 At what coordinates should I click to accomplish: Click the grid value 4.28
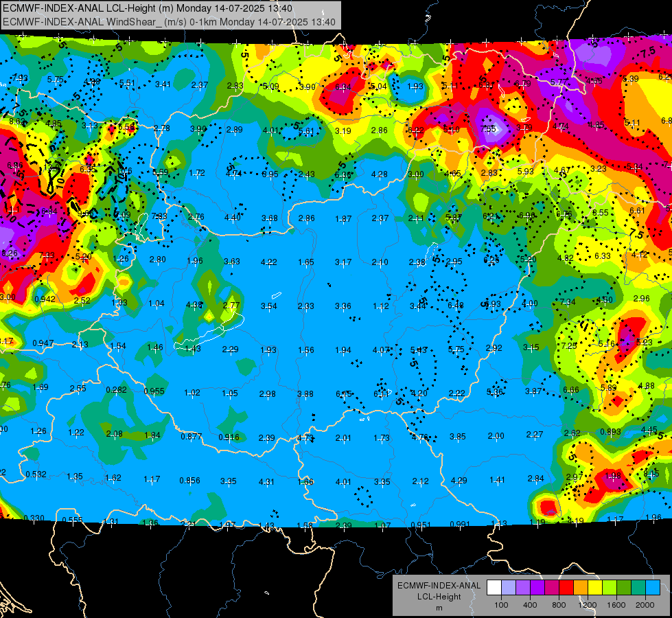pos(380,174)
